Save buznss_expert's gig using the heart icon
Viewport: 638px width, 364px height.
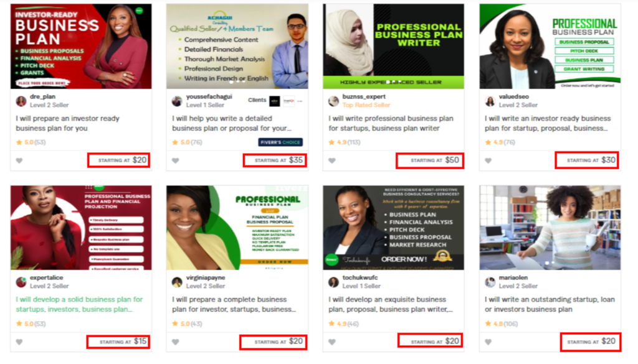click(x=332, y=161)
